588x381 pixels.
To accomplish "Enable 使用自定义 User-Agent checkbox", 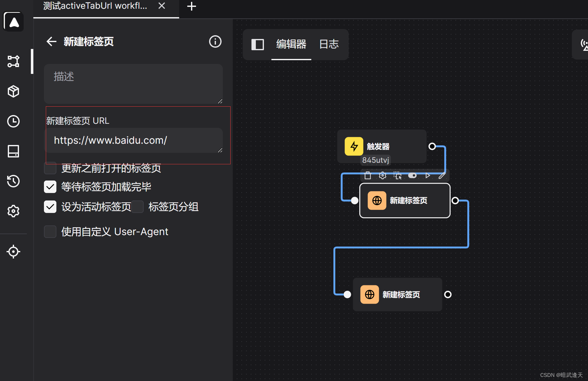I will (50, 232).
